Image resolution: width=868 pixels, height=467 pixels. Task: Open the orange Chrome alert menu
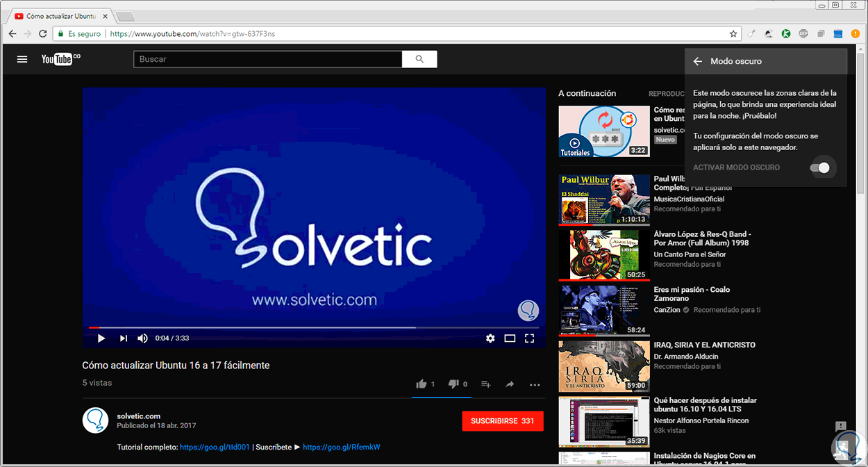pyautogui.click(x=855, y=33)
